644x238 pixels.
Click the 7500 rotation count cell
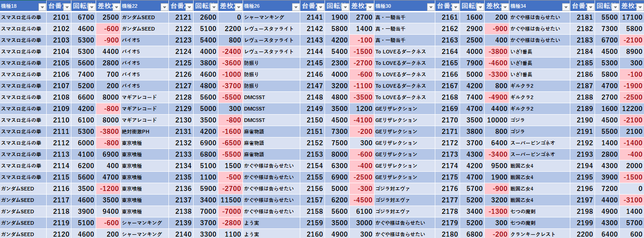337,143
